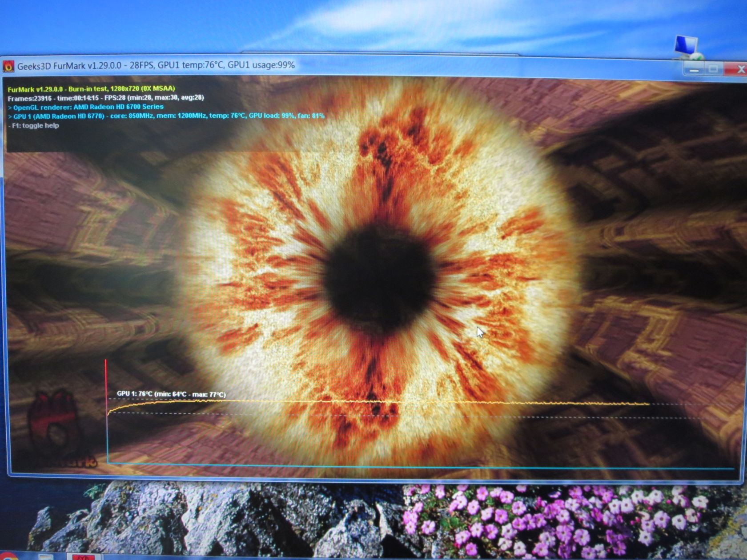Click the FurMark icon in the title bar
The image size is (747, 560).
pos(8,67)
